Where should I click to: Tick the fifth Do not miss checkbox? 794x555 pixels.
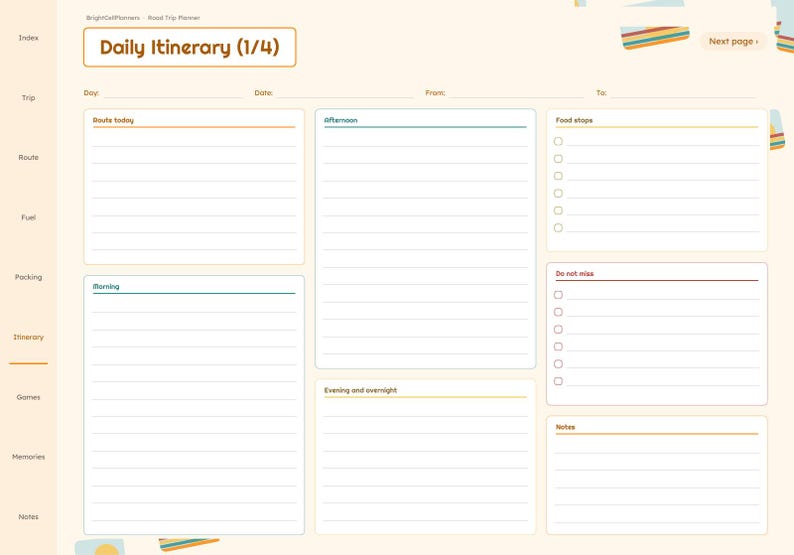click(558, 364)
